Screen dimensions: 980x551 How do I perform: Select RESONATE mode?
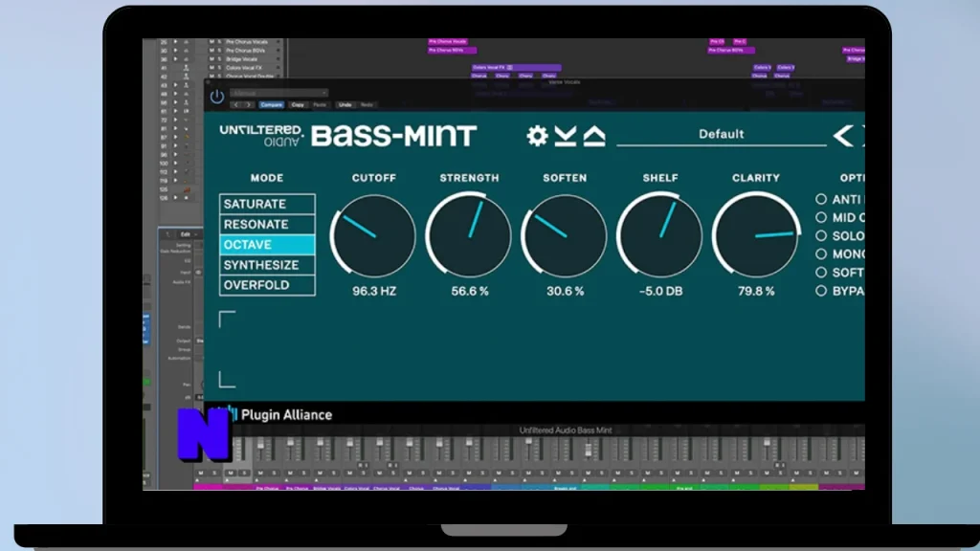(267, 224)
